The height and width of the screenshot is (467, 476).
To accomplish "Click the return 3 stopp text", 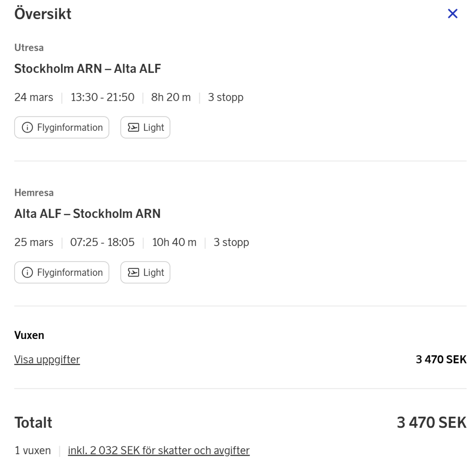I will pos(231,242).
